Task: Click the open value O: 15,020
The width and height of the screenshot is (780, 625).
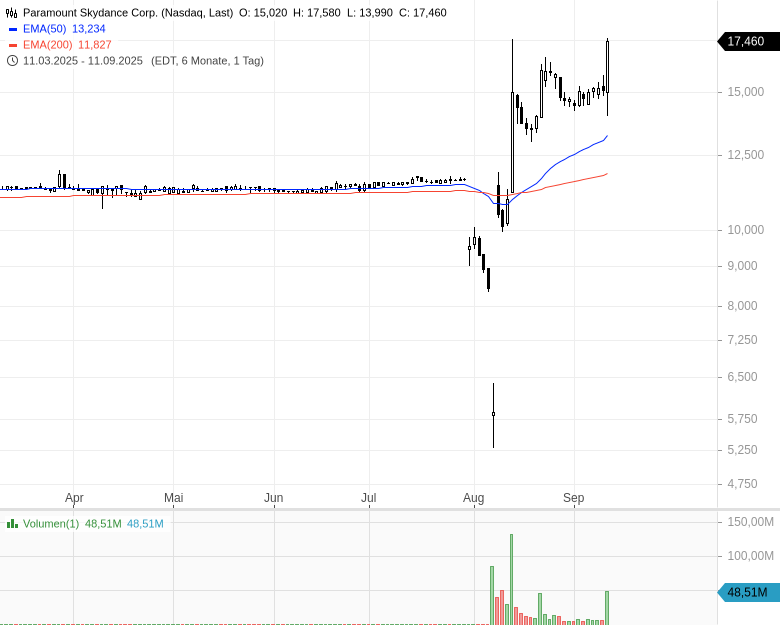Action: pyautogui.click(x=263, y=13)
